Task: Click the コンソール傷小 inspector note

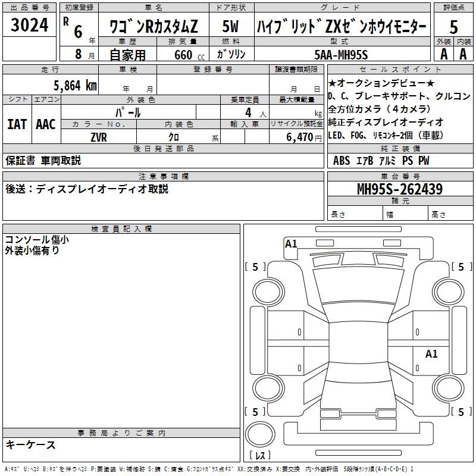Action: [x=37, y=240]
